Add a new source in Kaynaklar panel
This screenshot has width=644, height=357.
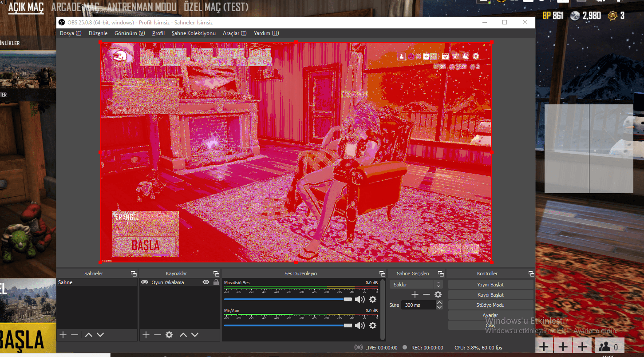click(146, 335)
